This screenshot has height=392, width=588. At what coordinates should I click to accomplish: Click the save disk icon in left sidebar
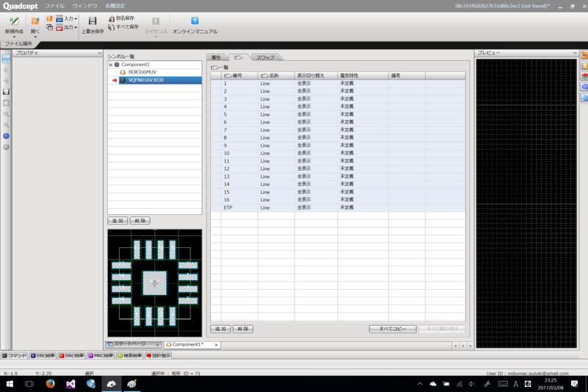(x=6, y=92)
